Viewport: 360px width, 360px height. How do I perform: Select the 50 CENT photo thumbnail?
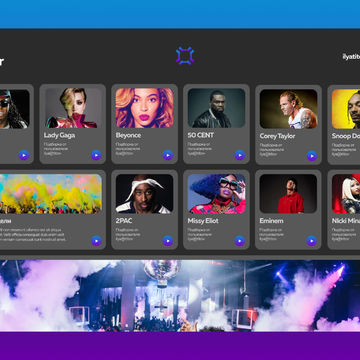[216, 108]
